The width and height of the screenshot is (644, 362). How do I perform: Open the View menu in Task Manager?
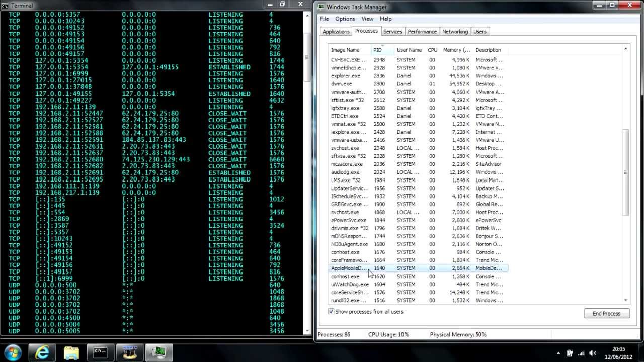click(367, 19)
